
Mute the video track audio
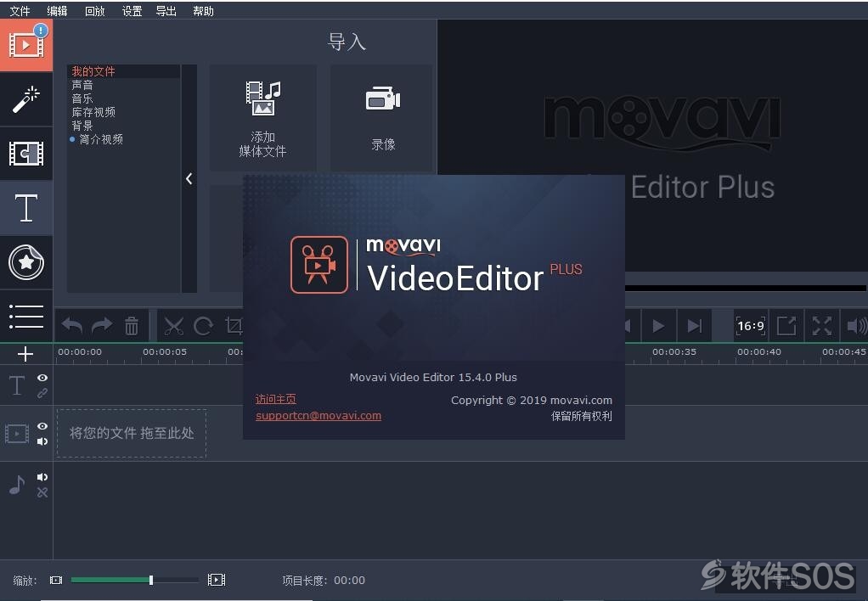click(42, 441)
